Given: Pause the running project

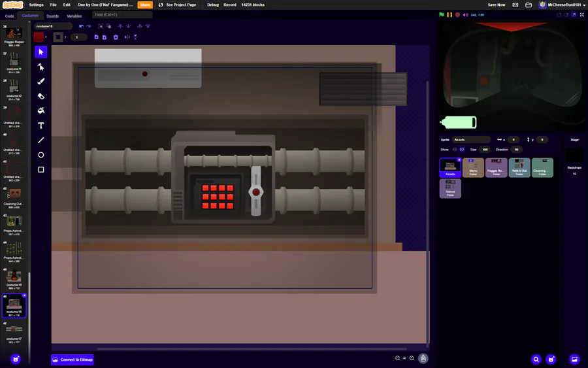Looking at the screenshot, I should coord(449,15).
